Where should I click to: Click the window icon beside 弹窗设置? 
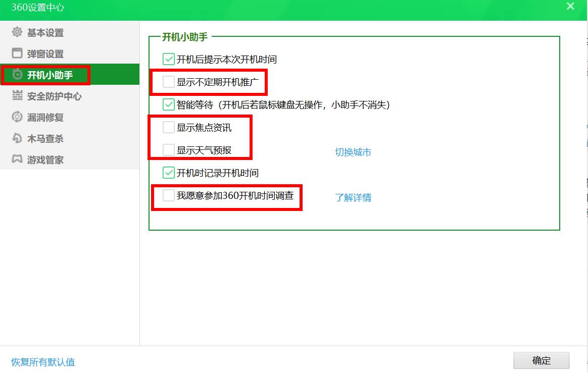[17, 53]
